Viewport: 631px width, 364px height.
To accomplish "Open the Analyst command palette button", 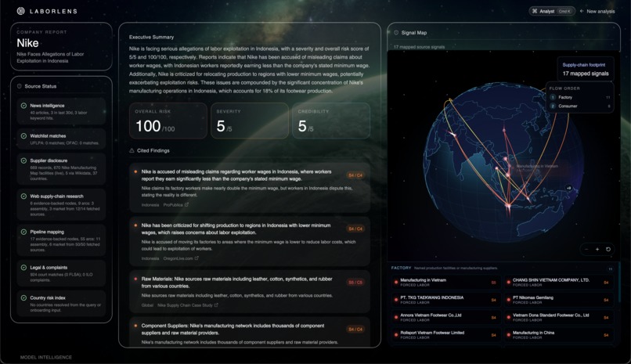I will pyautogui.click(x=552, y=11).
